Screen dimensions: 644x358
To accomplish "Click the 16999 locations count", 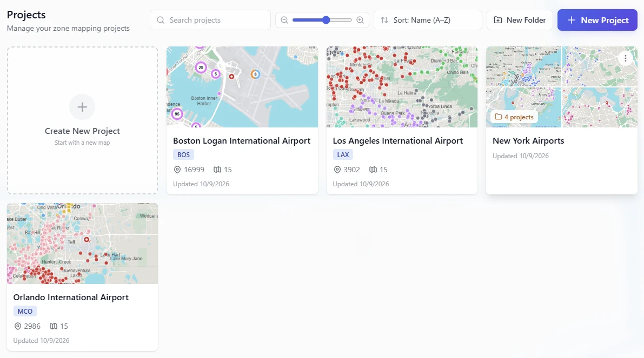I will pyautogui.click(x=194, y=170).
